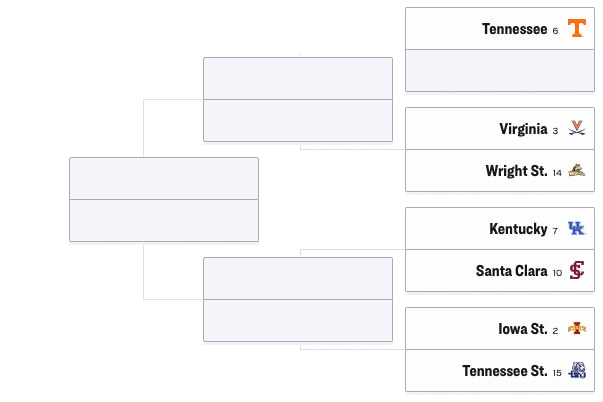603x402 pixels.
Task: Pick Virginia to advance
Action: [x=521, y=129]
